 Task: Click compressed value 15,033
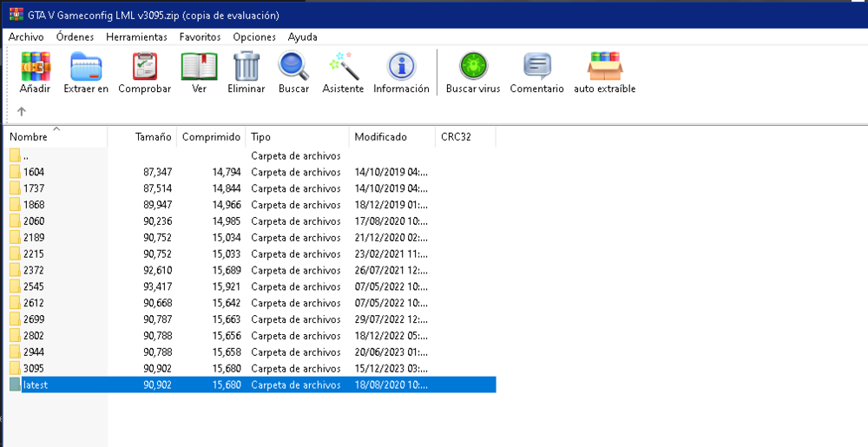[x=227, y=254]
